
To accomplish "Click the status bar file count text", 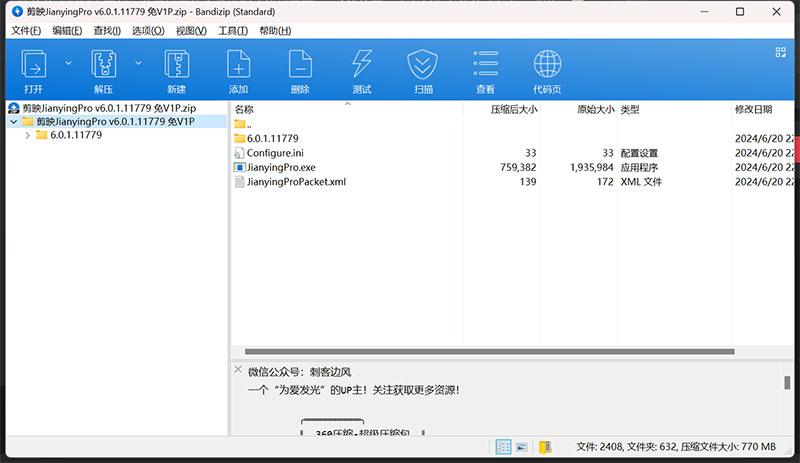I will click(x=676, y=447).
